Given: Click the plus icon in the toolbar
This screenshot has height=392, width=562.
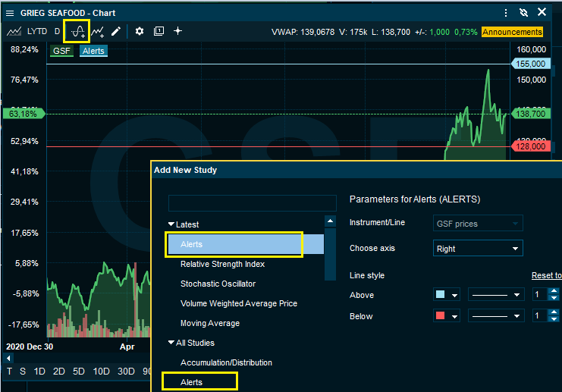Looking at the screenshot, I should click(178, 31).
